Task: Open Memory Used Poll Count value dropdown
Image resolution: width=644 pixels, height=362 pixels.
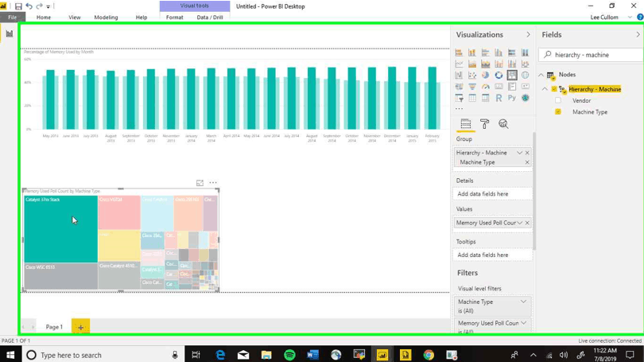Action: coord(519,223)
